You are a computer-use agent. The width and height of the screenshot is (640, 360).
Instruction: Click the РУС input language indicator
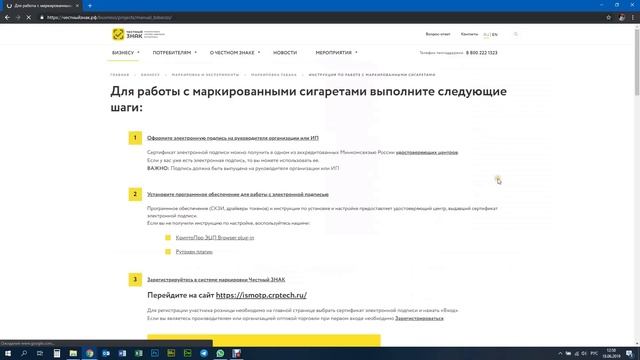click(x=594, y=353)
